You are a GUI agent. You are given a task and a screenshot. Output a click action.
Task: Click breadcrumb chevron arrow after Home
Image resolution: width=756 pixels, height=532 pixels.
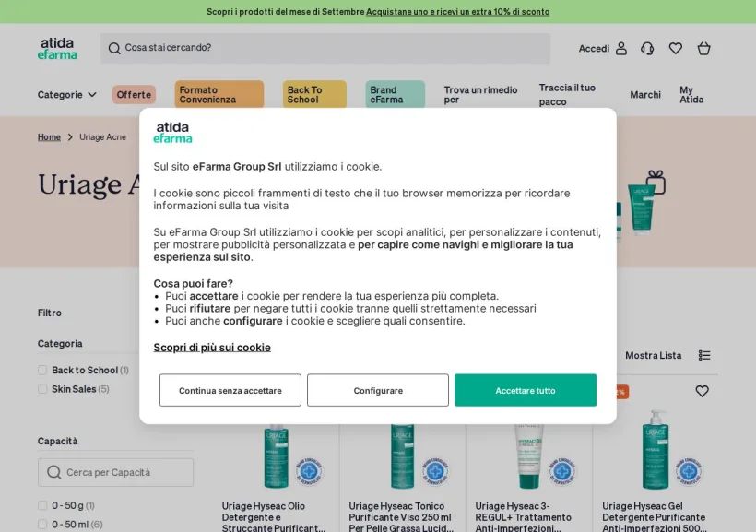[x=70, y=137]
